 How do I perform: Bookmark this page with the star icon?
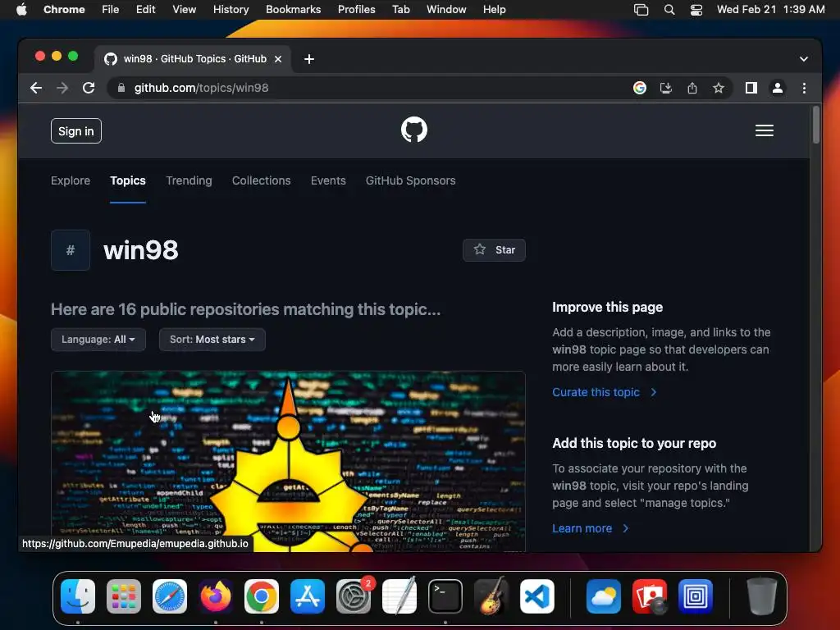[x=719, y=88]
